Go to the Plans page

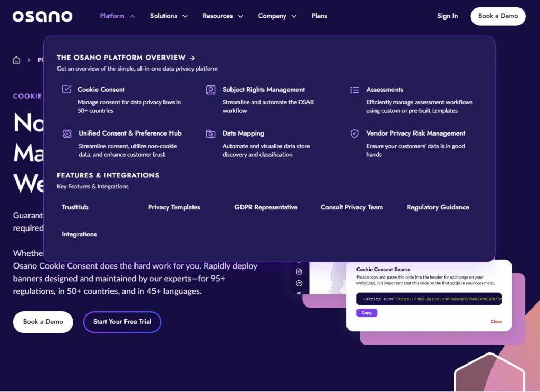319,16
